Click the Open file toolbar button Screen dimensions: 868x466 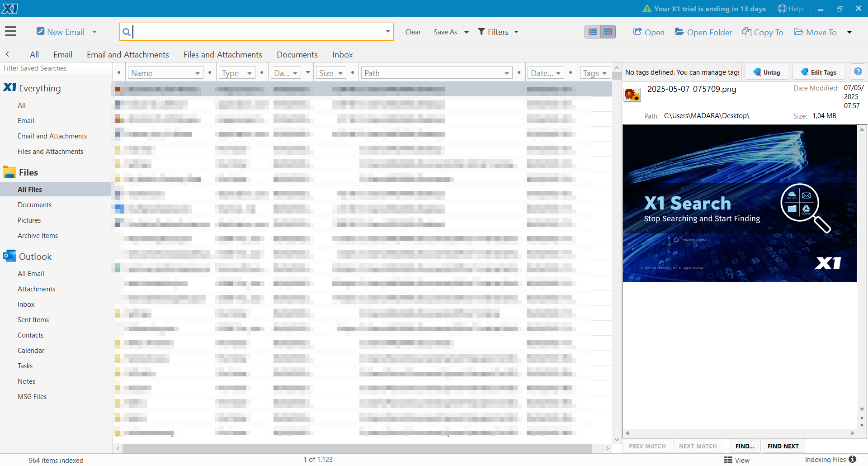(x=649, y=32)
